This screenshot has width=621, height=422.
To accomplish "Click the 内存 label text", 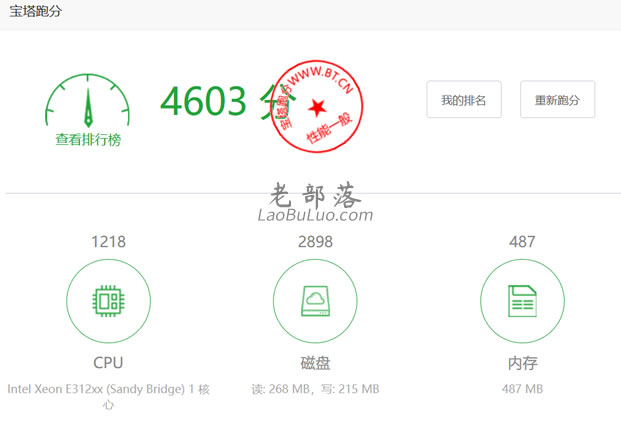I will click(522, 363).
